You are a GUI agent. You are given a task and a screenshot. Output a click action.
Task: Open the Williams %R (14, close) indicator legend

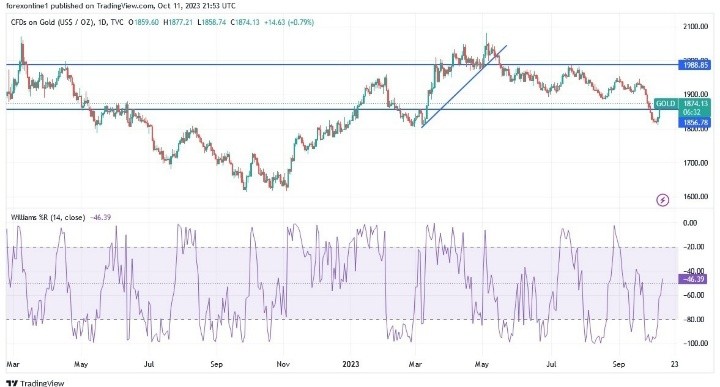pos(48,218)
